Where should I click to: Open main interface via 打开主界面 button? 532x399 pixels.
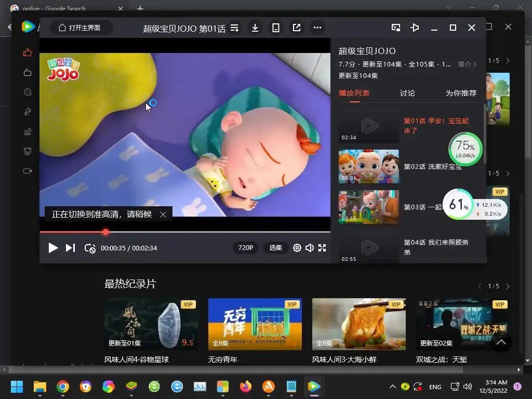(82, 28)
